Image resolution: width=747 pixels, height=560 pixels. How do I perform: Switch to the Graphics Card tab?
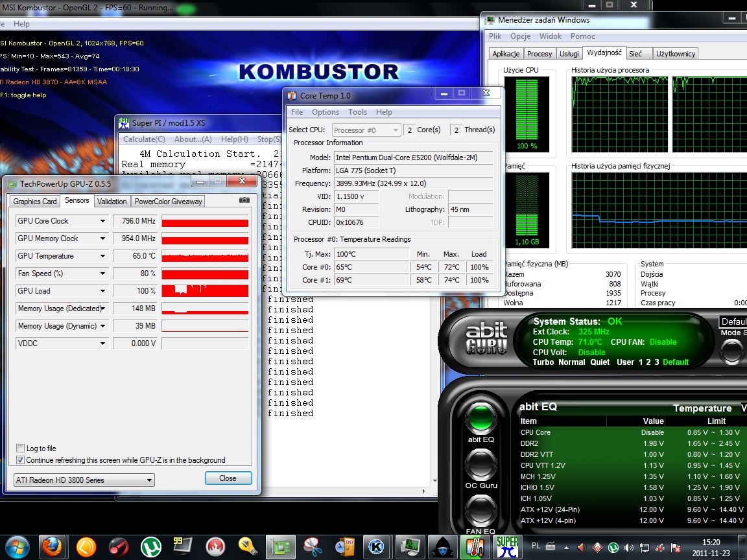click(x=35, y=201)
